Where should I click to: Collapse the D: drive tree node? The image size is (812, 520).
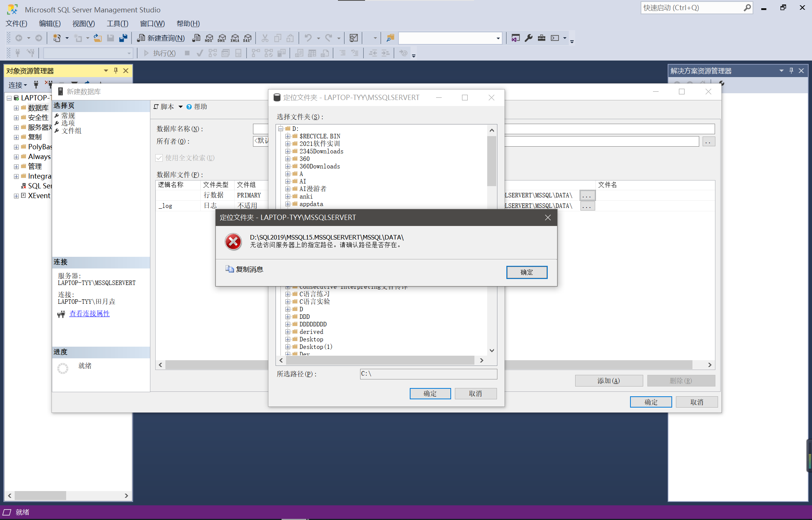280,129
